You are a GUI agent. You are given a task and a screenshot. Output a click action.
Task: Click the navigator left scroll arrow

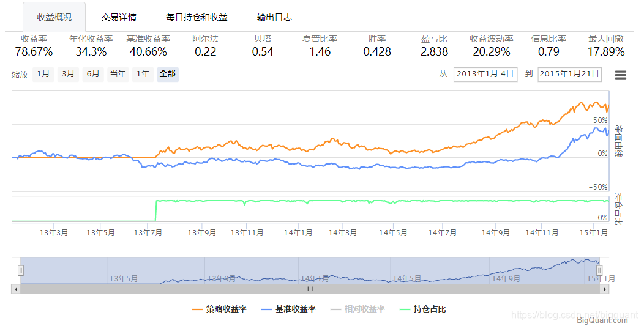[x=16, y=289]
